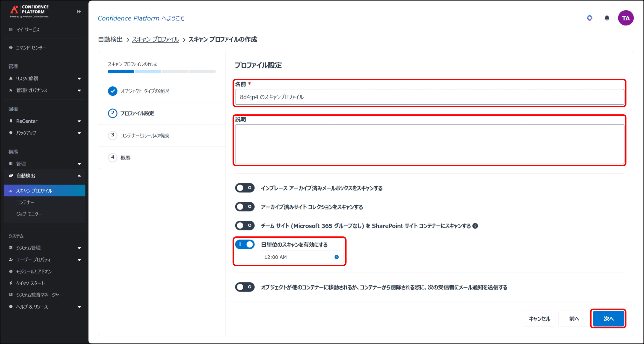Click the colorful assistant icon in header

click(x=589, y=18)
